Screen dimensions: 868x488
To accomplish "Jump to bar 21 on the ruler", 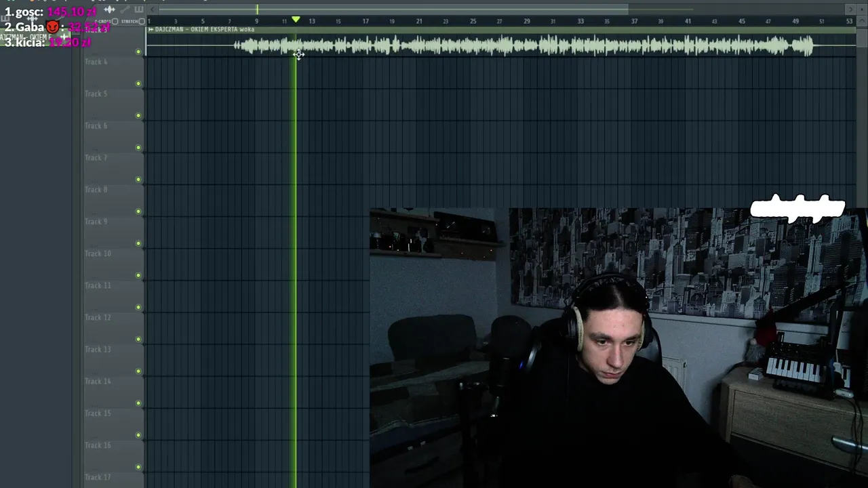I will tap(418, 21).
